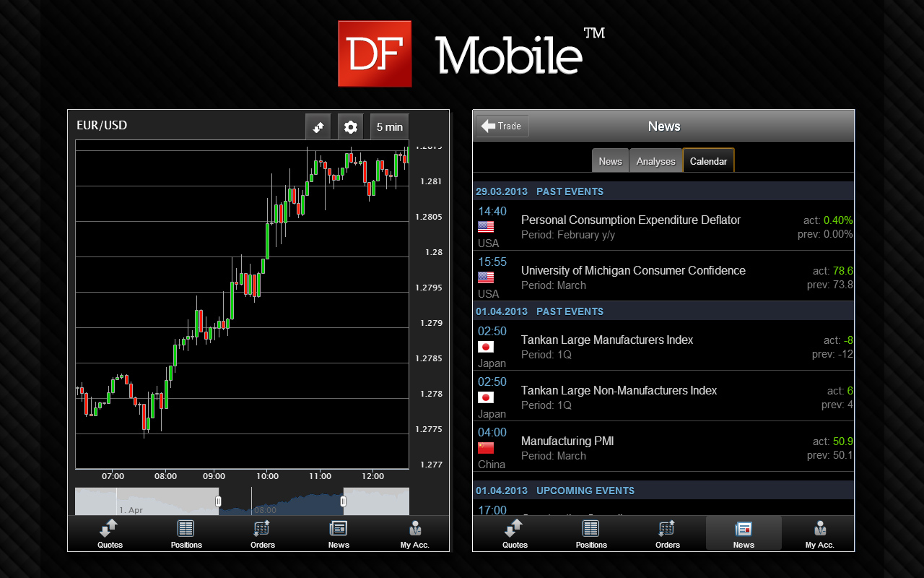Open chart settings gear icon
Viewport: 924px width, 578px height.
350,126
